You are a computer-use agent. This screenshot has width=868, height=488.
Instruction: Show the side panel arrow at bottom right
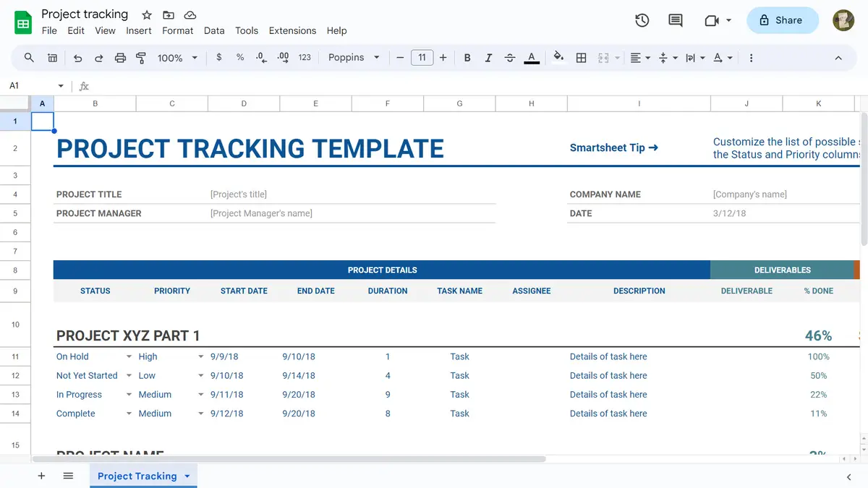pos(848,476)
